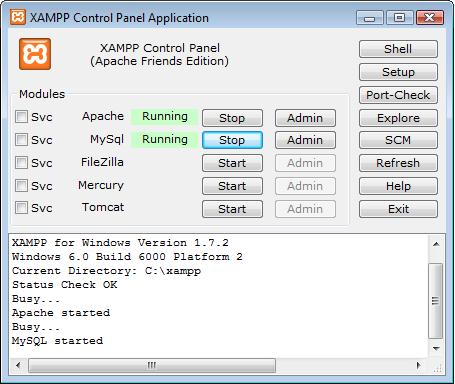Open the Apache Admin page
This screenshot has height=384, width=455.
click(305, 118)
